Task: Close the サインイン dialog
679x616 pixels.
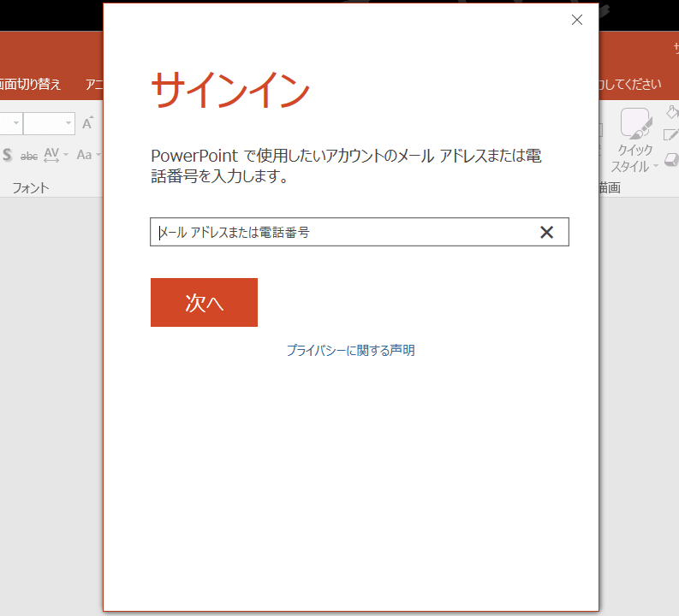Action: click(577, 20)
